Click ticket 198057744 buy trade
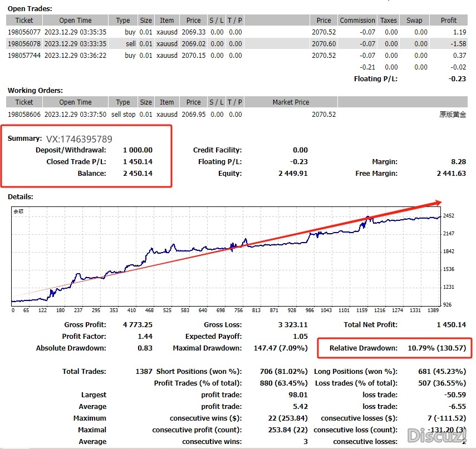476x449 pixels. tap(24, 56)
